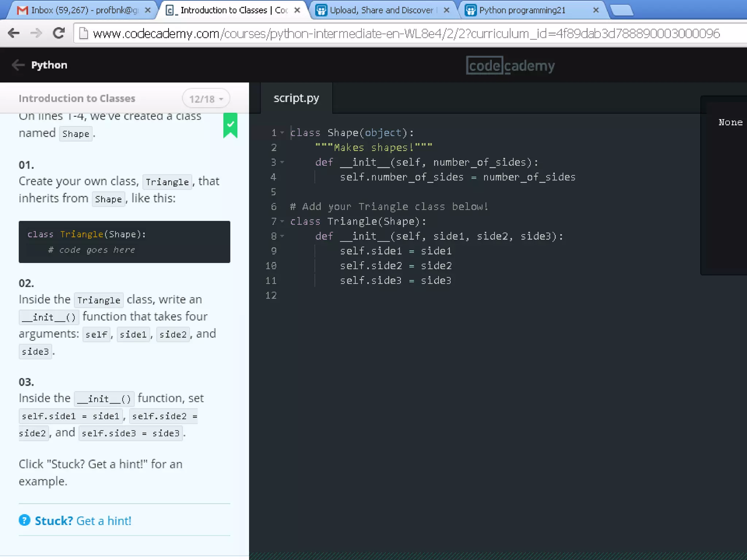Click the browser forward arrow
The height and width of the screenshot is (560, 747).
[36, 33]
